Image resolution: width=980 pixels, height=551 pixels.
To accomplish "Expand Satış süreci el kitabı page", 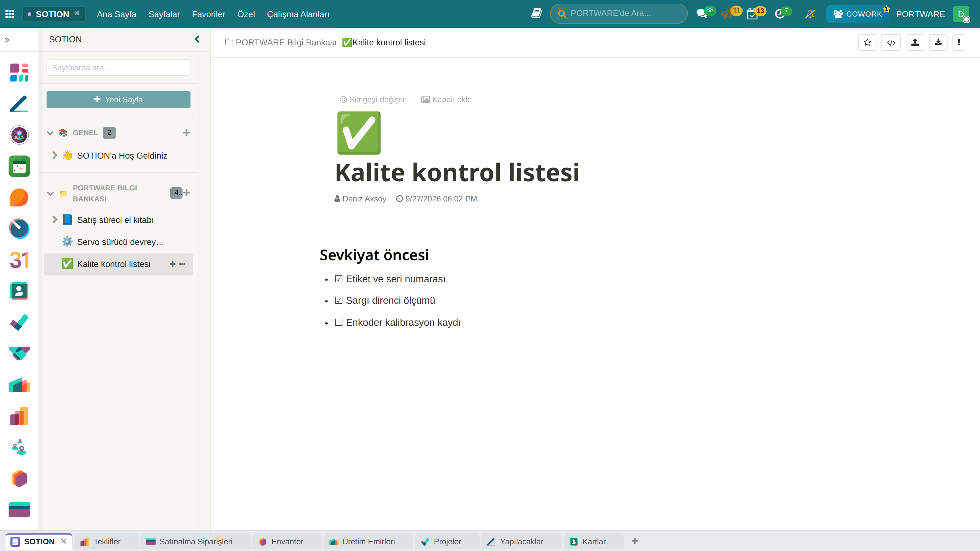I will tap(55, 219).
